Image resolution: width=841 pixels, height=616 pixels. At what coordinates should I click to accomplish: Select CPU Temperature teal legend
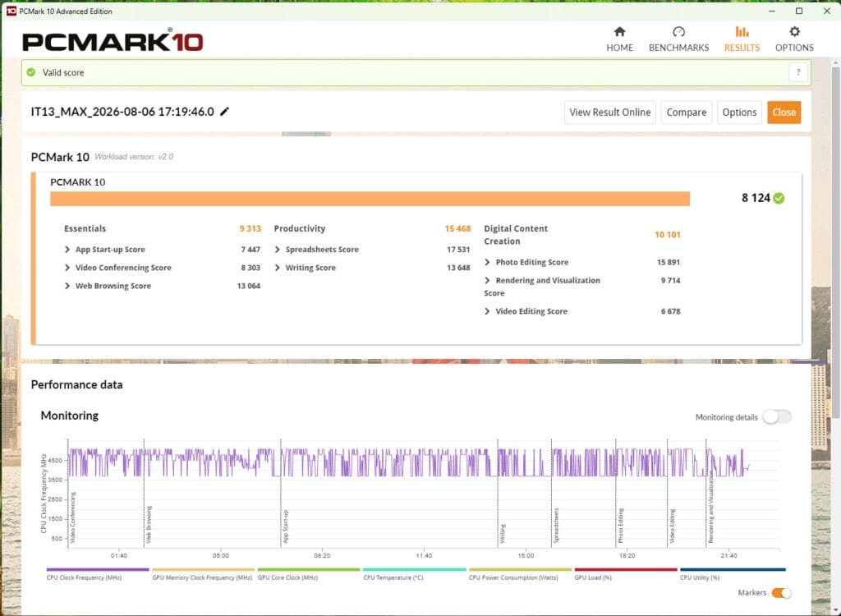414,573
